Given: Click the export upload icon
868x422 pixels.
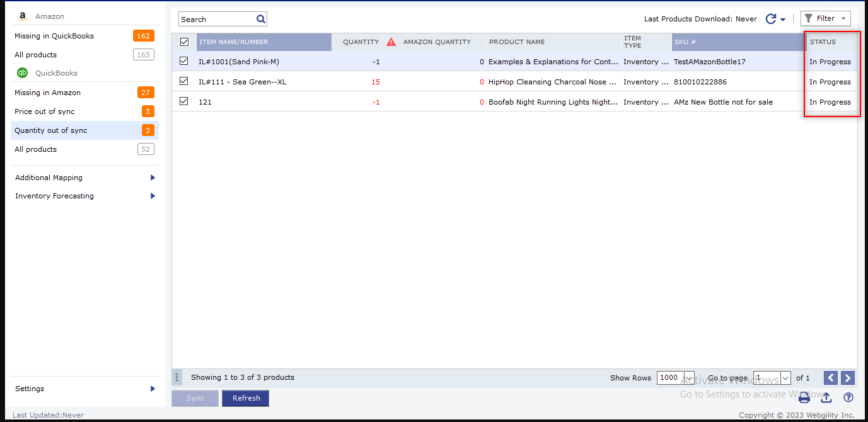Looking at the screenshot, I should pyautogui.click(x=826, y=397).
